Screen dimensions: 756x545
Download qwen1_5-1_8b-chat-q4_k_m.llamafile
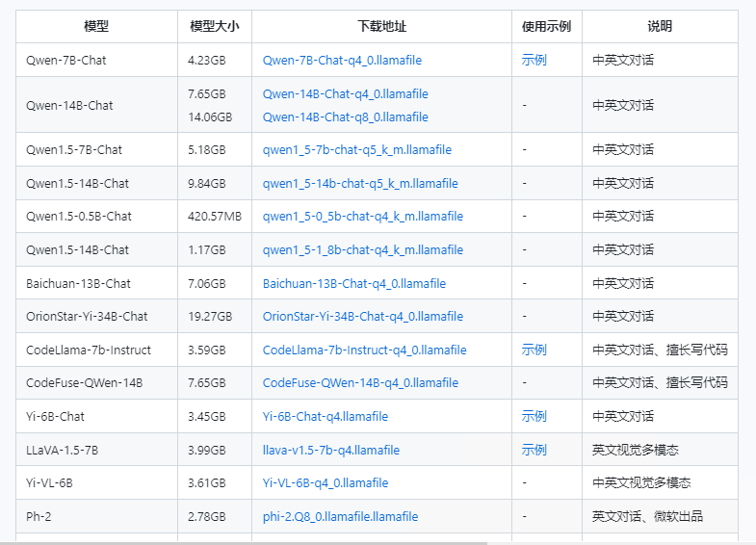coord(362,250)
